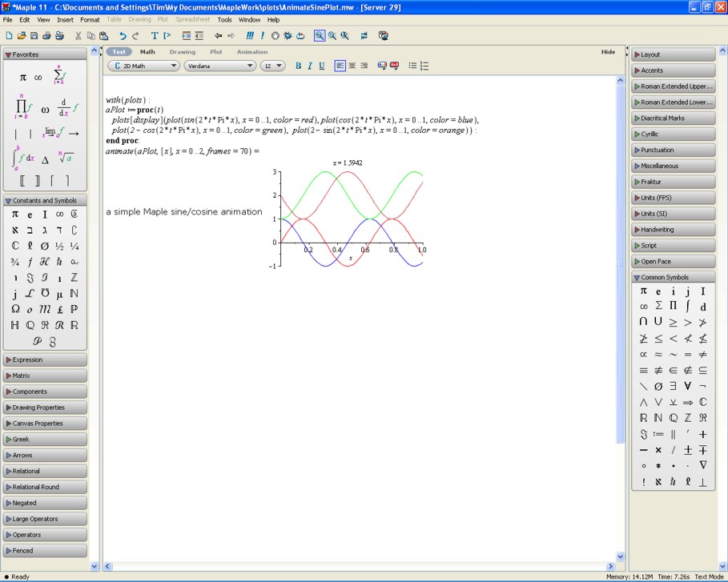
Task: Click the center alignment icon
Action: point(352,66)
